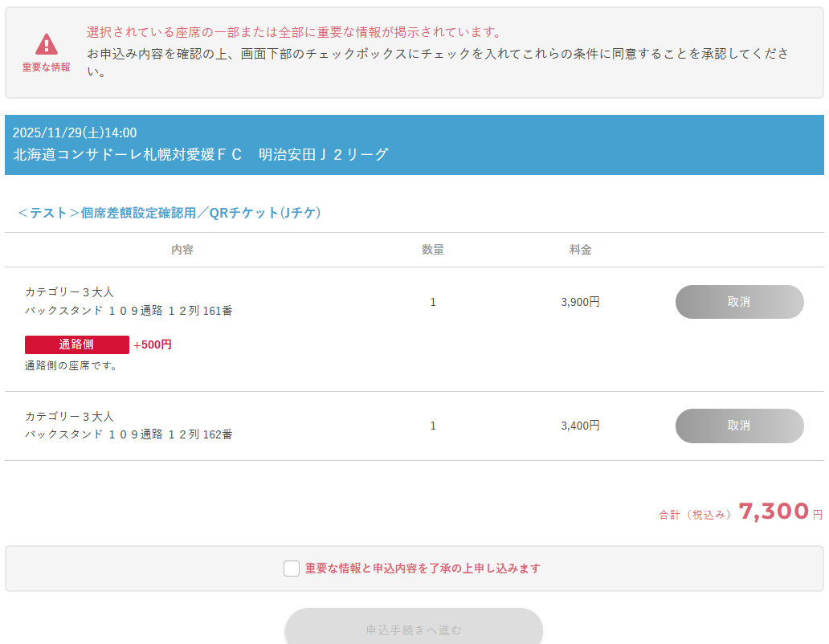This screenshot has height=644, width=829.
Task: Cancel the seat 161 ticket
Action: (x=739, y=302)
